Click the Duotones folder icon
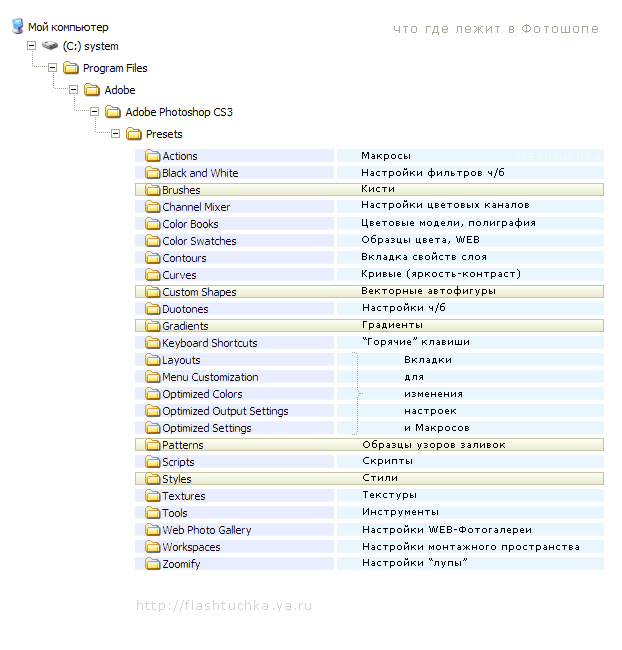Viewport: 622px width, 650px height. 153,309
